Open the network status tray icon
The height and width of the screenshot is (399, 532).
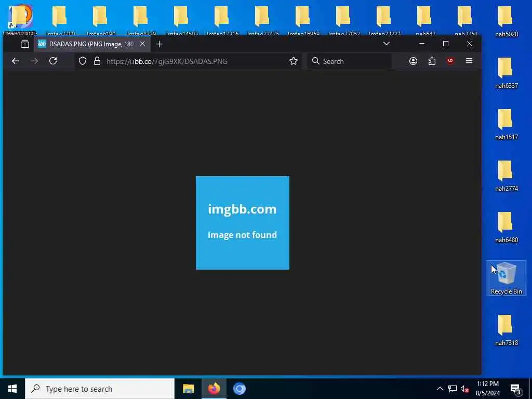pos(453,389)
